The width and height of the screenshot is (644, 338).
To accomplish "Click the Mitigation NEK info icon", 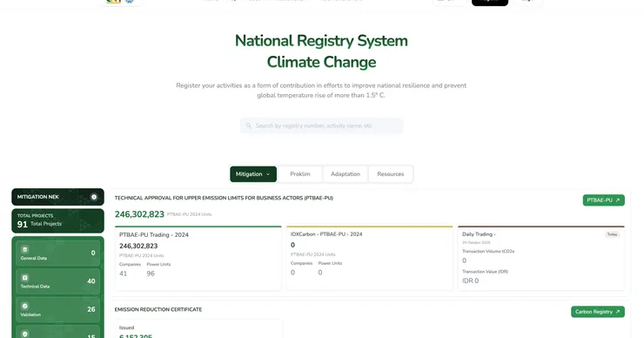I will [94, 197].
